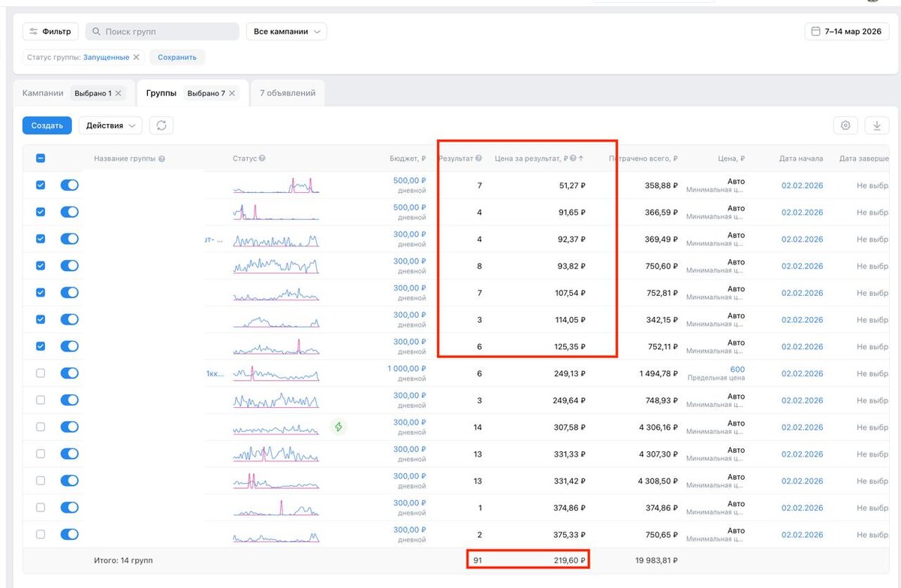The width and height of the screenshot is (901, 588).
Task: Sort by Дата начала column header
Action: [800, 158]
